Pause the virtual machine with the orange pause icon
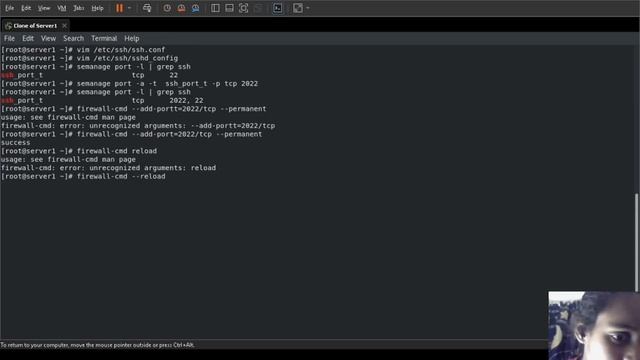This screenshot has width=640, height=360. click(119, 8)
